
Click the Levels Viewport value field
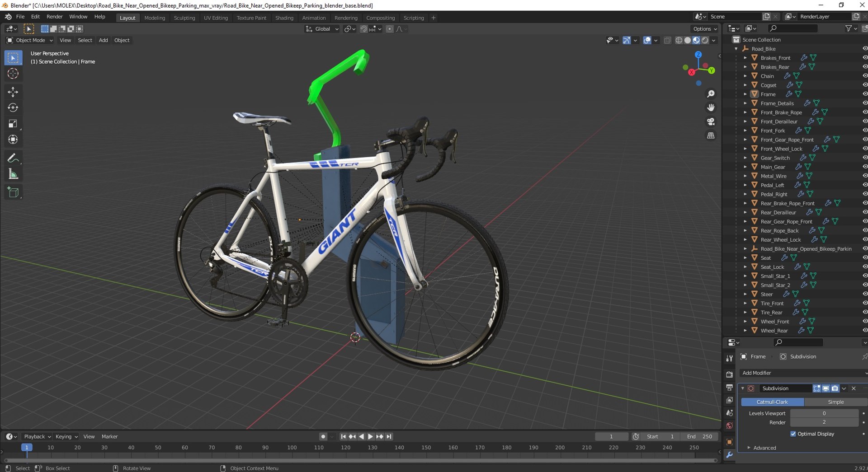(x=824, y=413)
